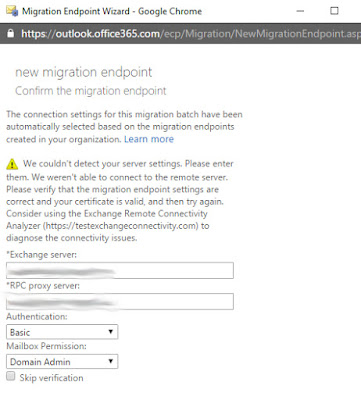
Task: Open the Learn more link
Action: (149, 139)
